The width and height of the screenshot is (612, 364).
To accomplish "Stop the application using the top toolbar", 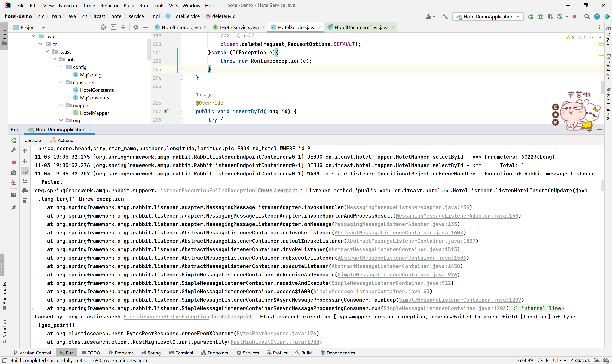I will coord(575,16).
